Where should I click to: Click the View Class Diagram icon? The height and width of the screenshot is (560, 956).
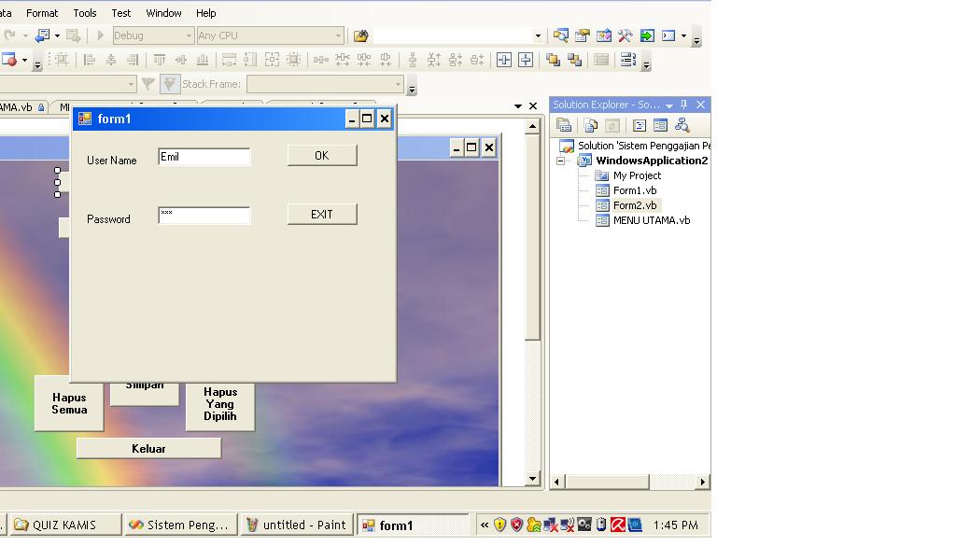682,125
